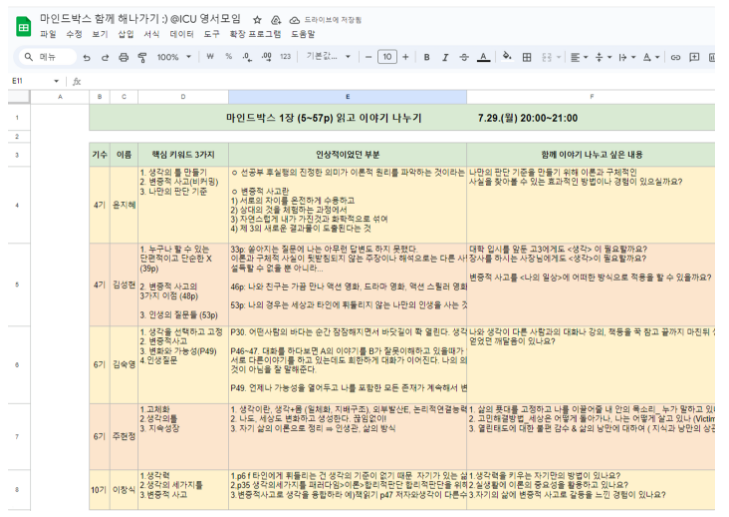Print the spreadsheet

pyautogui.click(x=123, y=57)
